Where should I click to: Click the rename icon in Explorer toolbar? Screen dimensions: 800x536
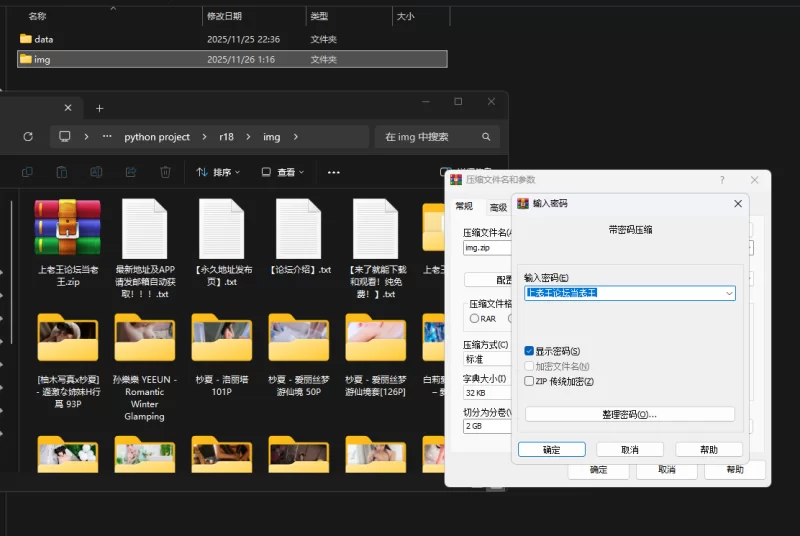[96, 172]
